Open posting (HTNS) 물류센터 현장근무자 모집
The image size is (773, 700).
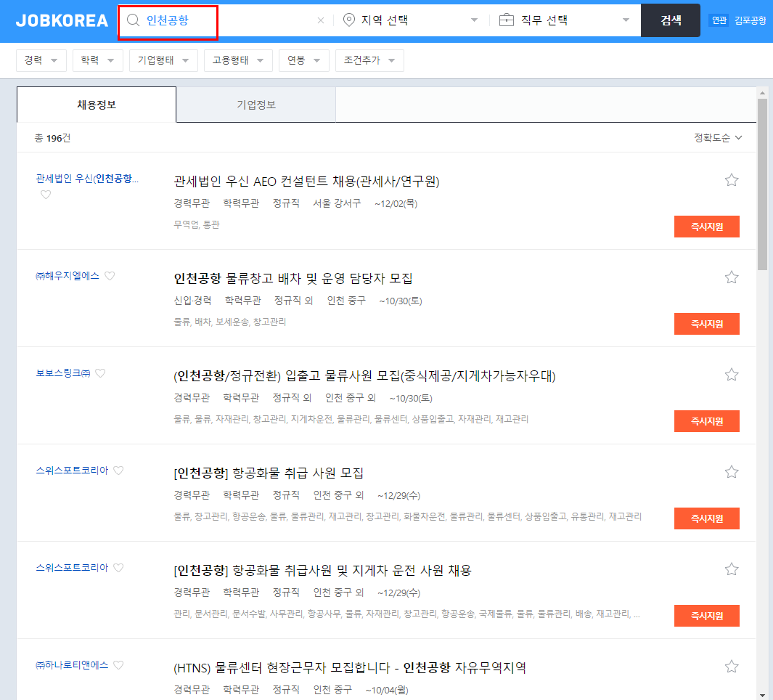350,668
